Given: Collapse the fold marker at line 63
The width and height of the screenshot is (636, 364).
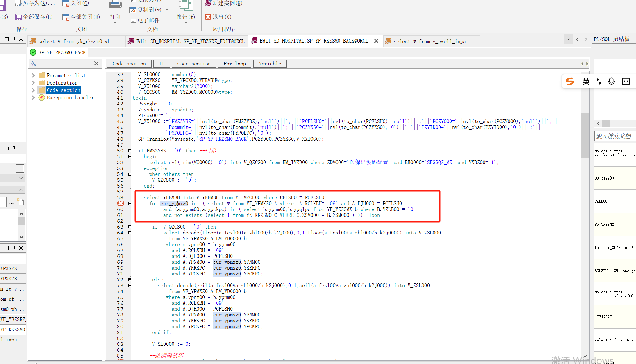Looking at the screenshot, I should [130, 227].
